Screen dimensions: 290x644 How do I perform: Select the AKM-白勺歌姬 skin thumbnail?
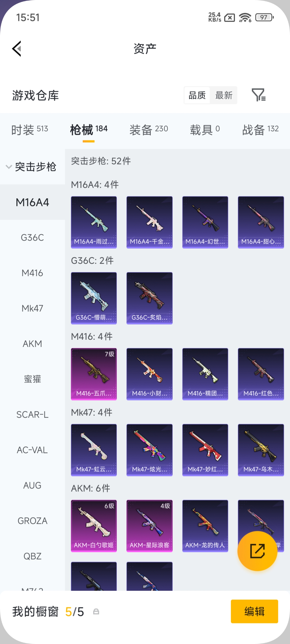(x=94, y=526)
